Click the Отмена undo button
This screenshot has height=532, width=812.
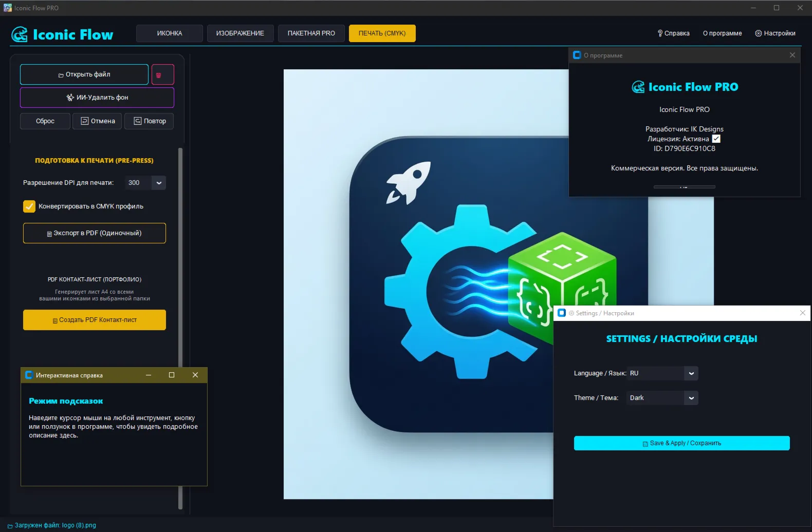point(98,121)
